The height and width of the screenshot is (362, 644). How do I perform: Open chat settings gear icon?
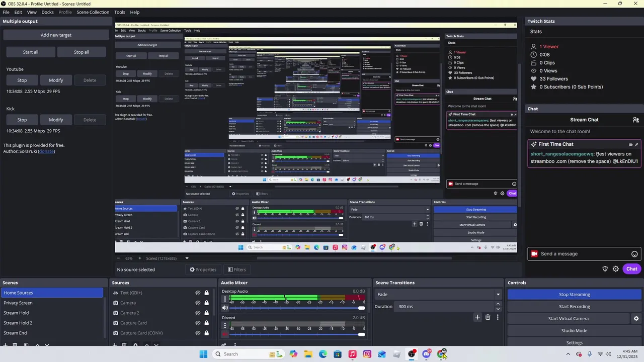point(616,269)
